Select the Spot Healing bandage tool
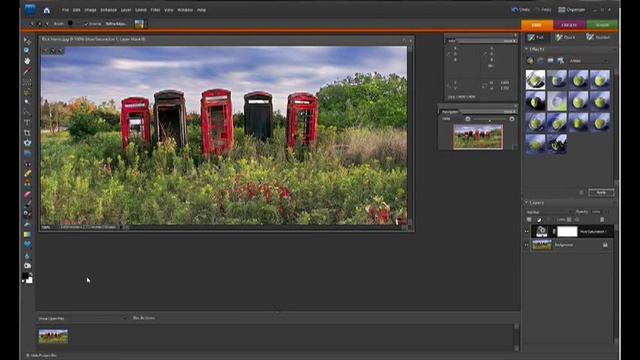The width and height of the screenshot is (640, 360). 27,174
